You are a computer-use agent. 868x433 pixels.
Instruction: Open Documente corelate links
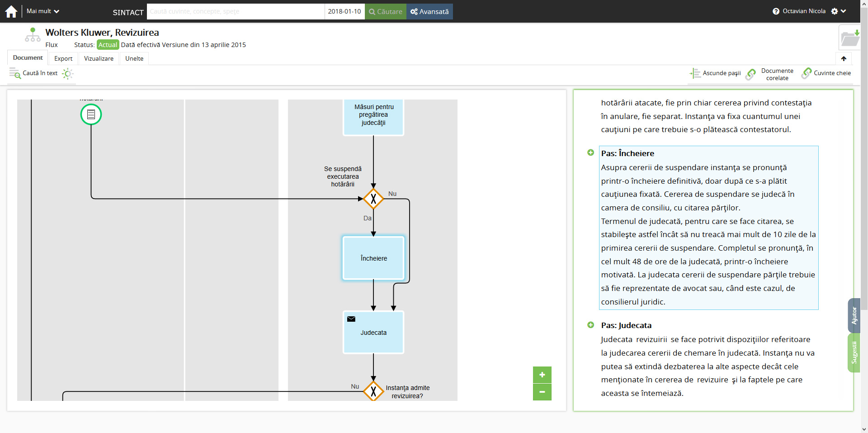pyautogui.click(x=771, y=74)
